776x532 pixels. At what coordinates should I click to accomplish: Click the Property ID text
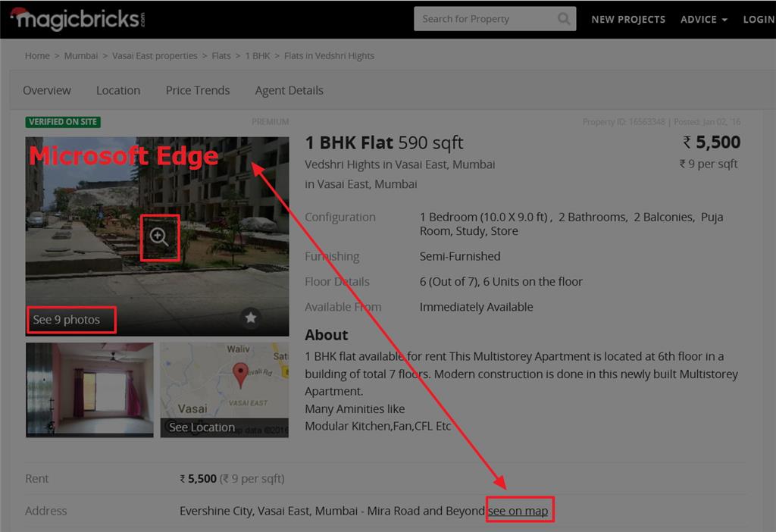[x=624, y=122]
